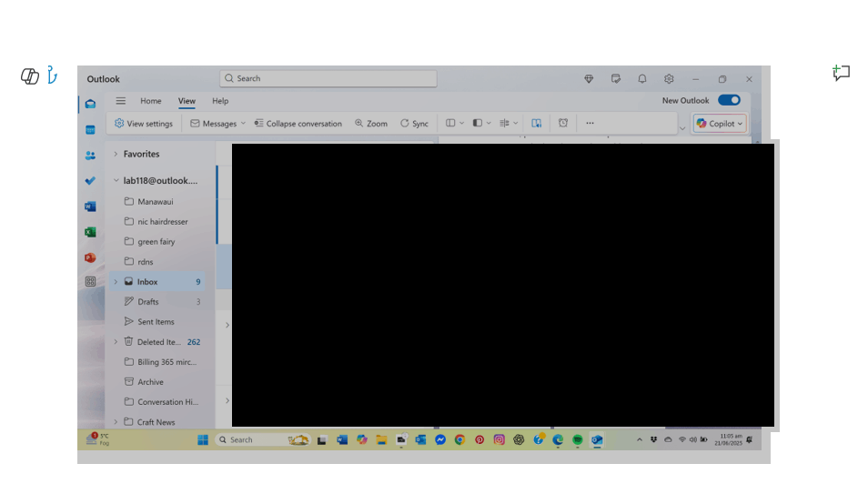Image resolution: width=868 pixels, height=504 pixels.
Task: Expand the Deleted Items chevron
Action: tap(116, 342)
